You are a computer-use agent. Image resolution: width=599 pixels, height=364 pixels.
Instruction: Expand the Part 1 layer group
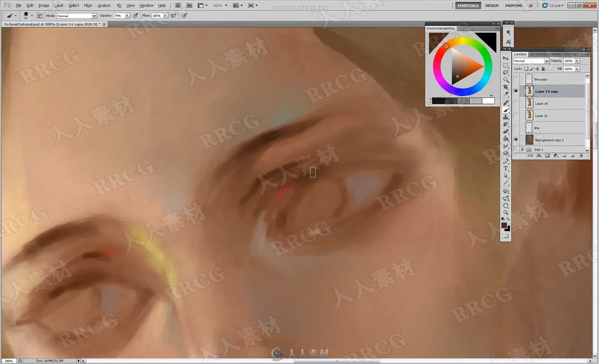click(522, 150)
